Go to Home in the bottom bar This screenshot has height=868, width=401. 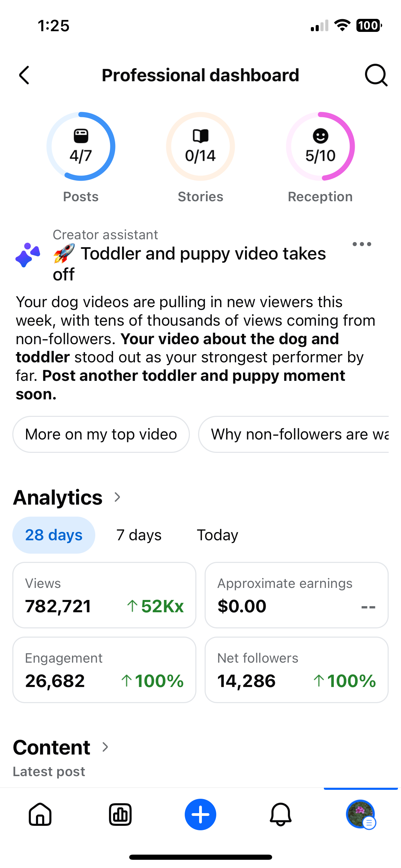(40, 814)
